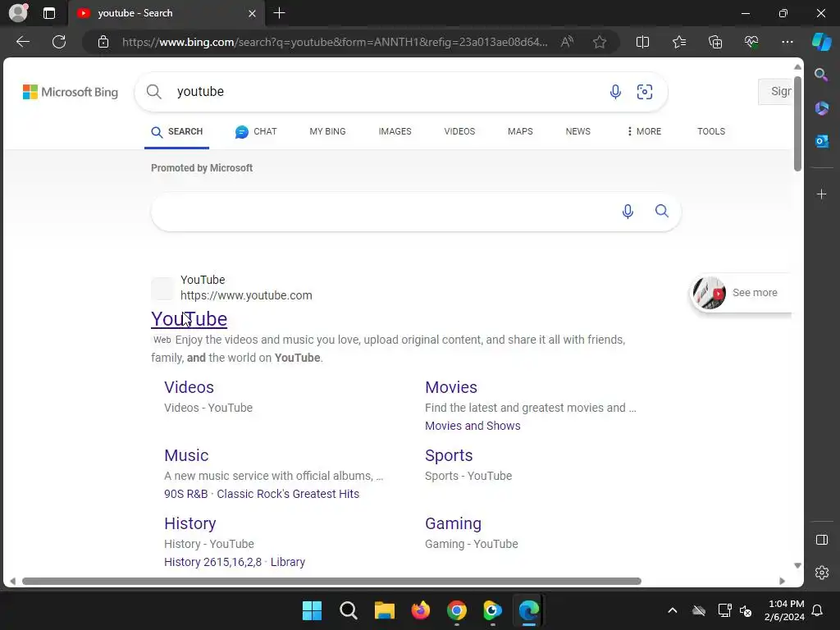Add this page to favorites star
The width and height of the screenshot is (840, 630).
point(600,42)
